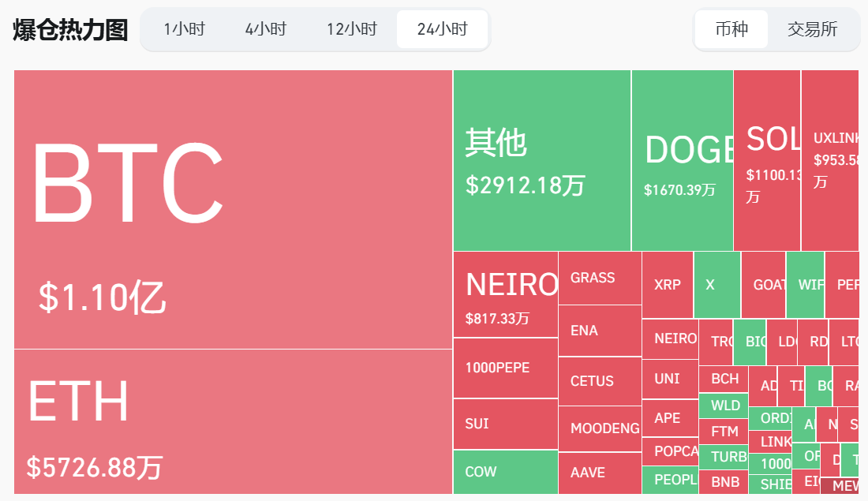Select the 其他 $2912.18万 green tile

541,160
